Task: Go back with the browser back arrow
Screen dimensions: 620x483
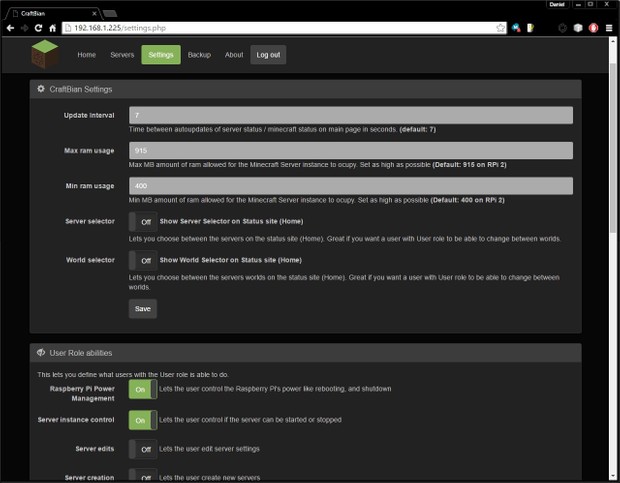Action: pyautogui.click(x=10, y=28)
